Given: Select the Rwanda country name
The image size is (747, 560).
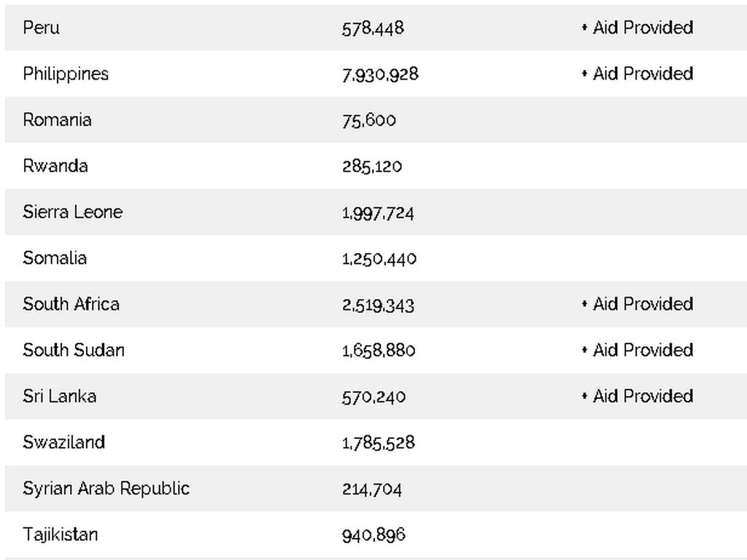Looking at the screenshot, I should click(55, 166).
